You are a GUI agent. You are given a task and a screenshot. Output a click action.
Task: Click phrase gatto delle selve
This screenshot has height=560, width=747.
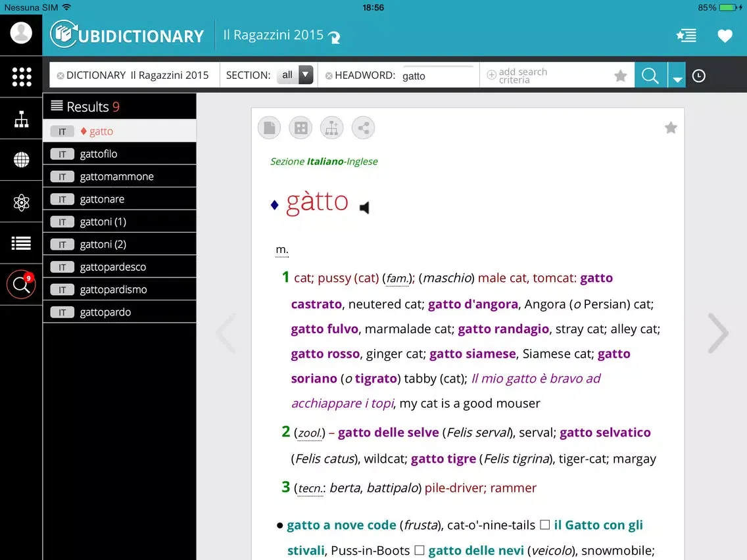(388, 432)
